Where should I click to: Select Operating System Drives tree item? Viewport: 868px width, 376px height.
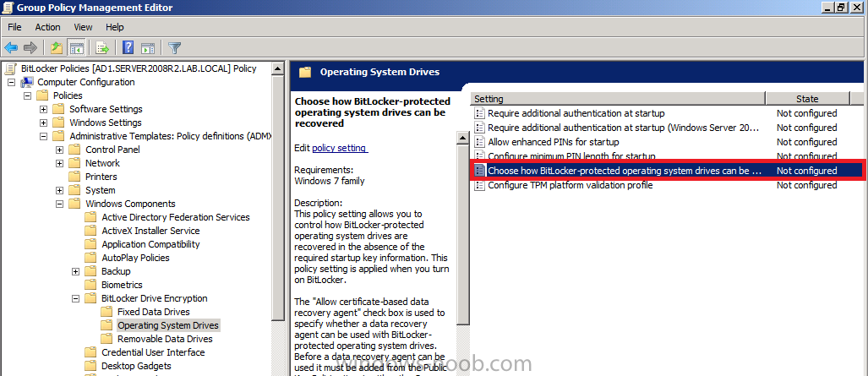click(168, 325)
